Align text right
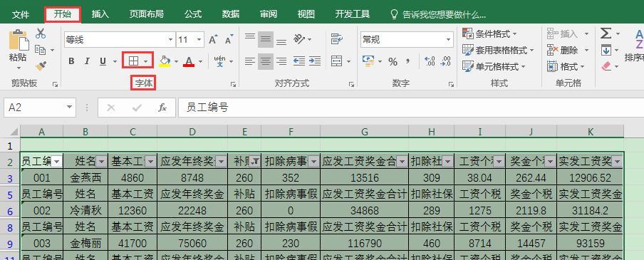 coord(281,61)
